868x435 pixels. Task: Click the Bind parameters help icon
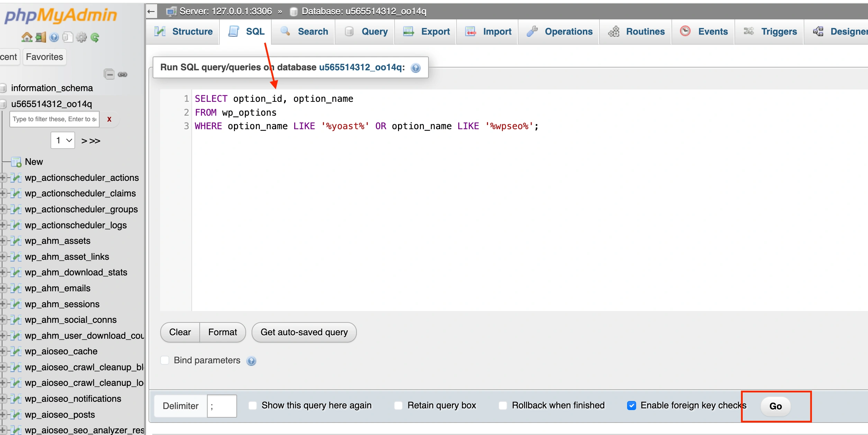251,361
